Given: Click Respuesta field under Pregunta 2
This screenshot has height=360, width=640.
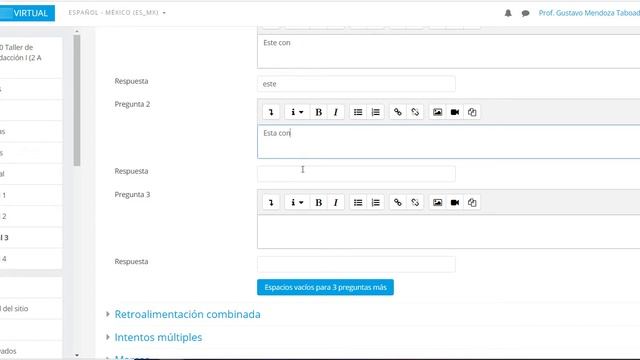Looking at the screenshot, I should (356, 174).
